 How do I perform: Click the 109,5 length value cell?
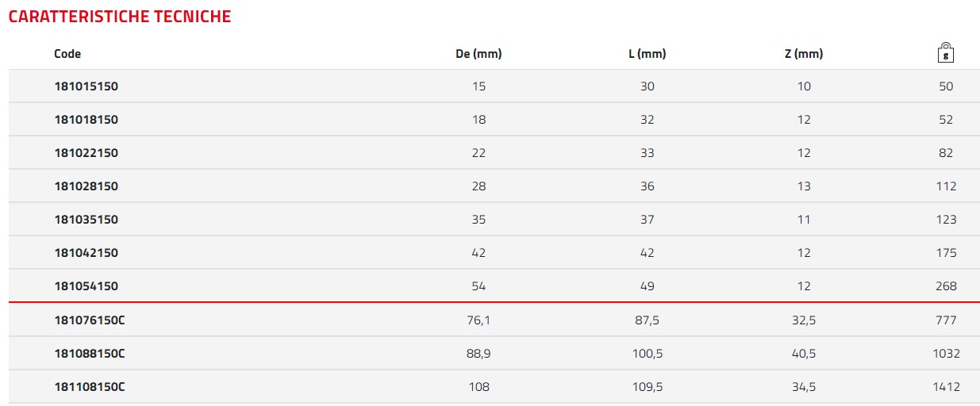click(x=647, y=387)
